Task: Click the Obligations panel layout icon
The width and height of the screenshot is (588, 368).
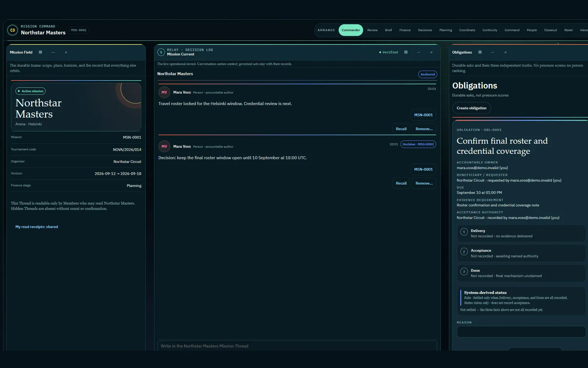Action: pyautogui.click(x=480, y=52)
